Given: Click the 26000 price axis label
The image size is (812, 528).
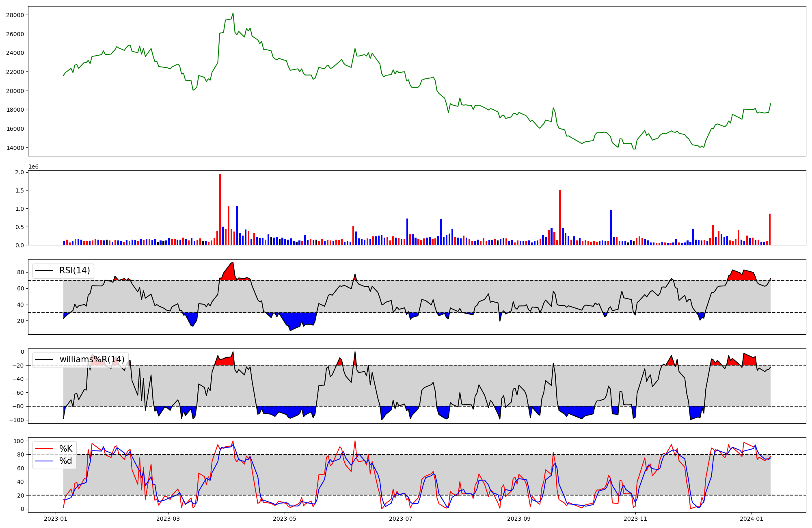Looking at the screenshot, I should pyautogui.click(x=15, y=34).
